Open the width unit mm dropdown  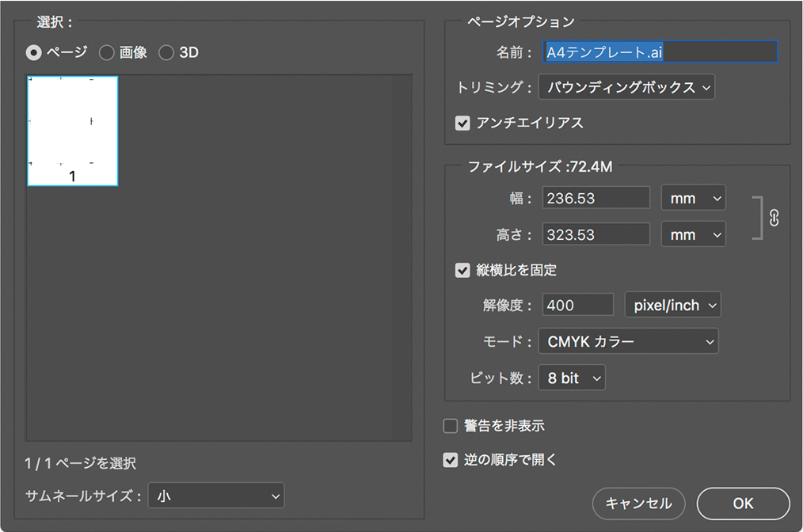pos(694,198)
